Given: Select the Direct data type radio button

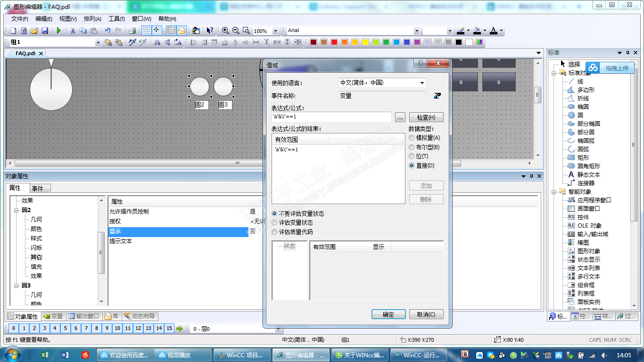Looking at the screenshot, I should tap(412, 165).
